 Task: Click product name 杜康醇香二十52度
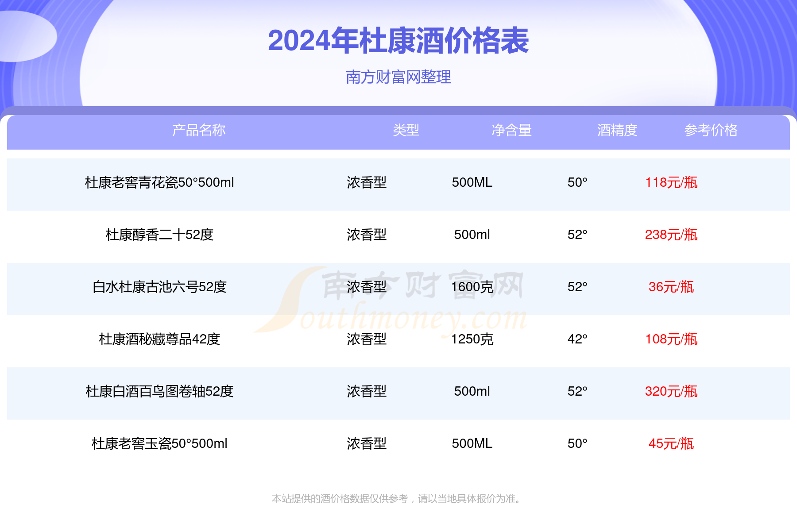[x=159, y=235]
